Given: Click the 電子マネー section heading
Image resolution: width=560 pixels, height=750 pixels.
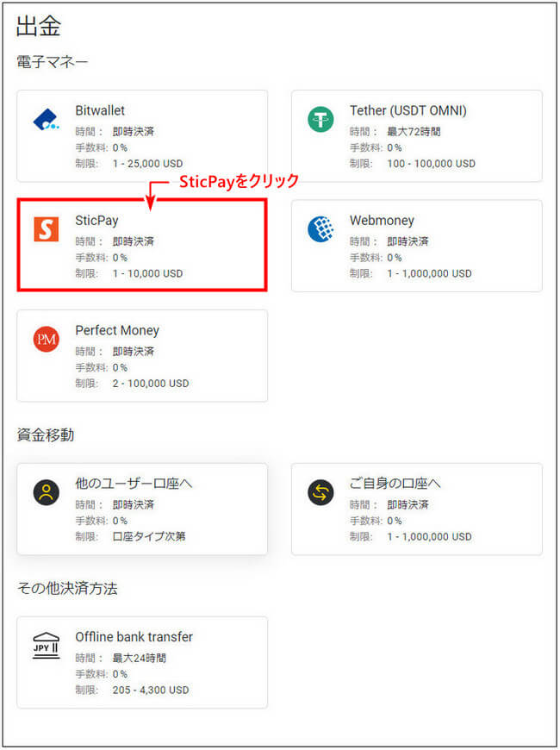Looking at the screenshot, I should [x=53, y=62].
